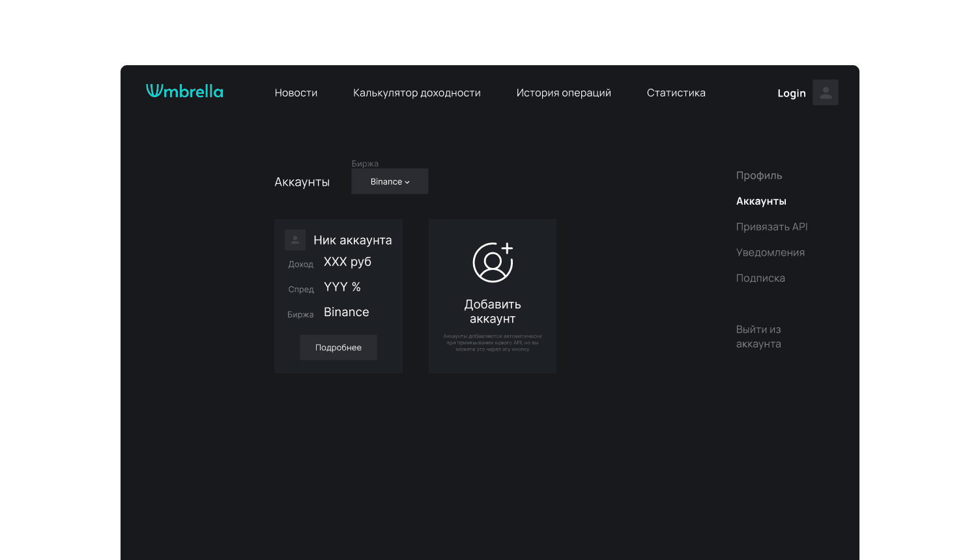Viewport: 980px width, 560px height.
Task: Click the Добавить аккаунт card label
Action: (x=493, y=312)
